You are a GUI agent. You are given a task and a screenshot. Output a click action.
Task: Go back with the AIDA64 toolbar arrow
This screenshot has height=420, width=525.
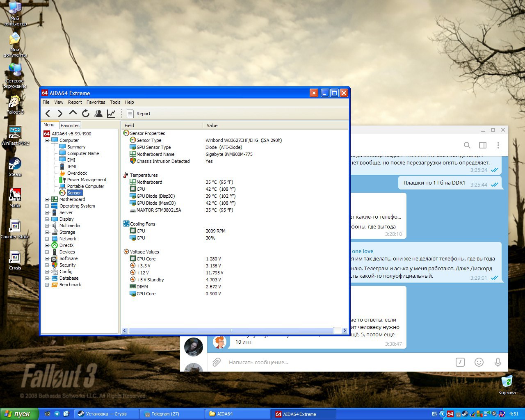[48, 114]
